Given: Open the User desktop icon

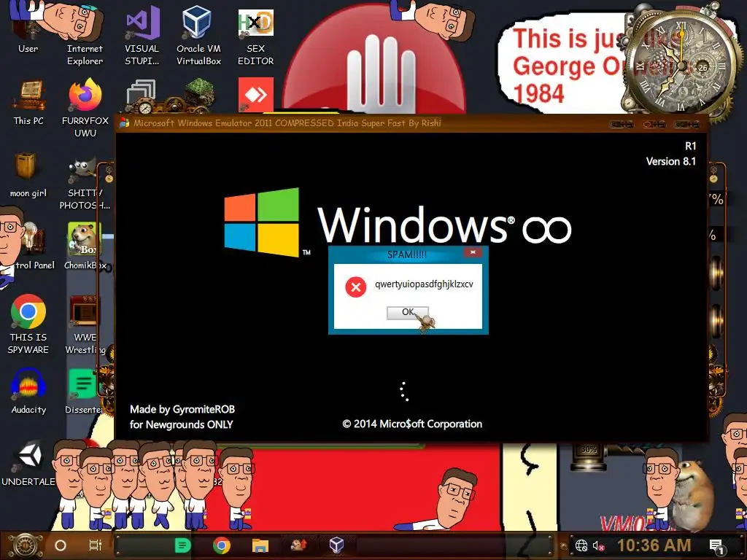Looking at the screenshot, I should click(28, 28).
